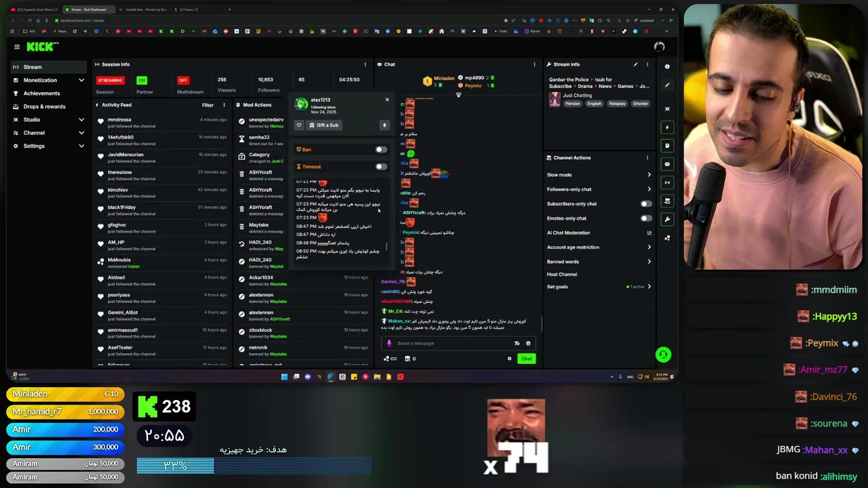Click the chat bubble icon in right toolbar
The image size is (868, 488).
667,164
